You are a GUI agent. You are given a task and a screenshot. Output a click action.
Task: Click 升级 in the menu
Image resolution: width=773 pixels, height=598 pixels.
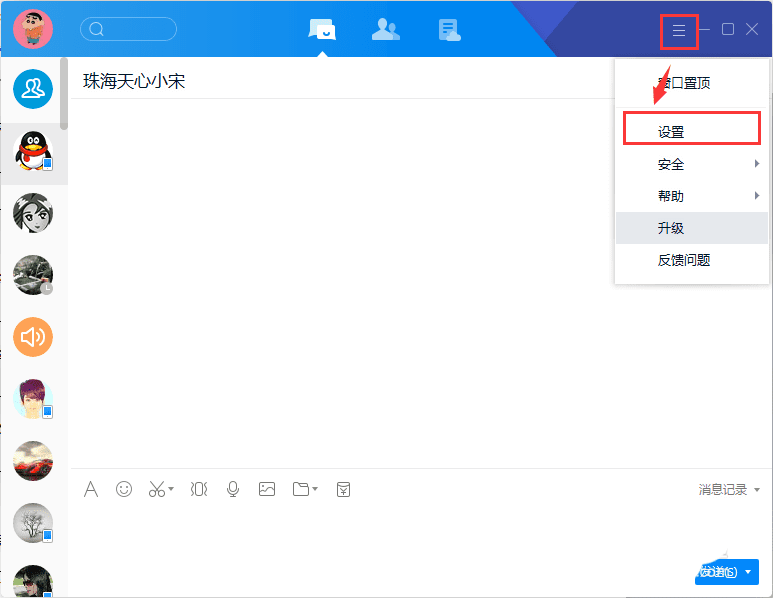pyautogui.click(x=692, y=228)
